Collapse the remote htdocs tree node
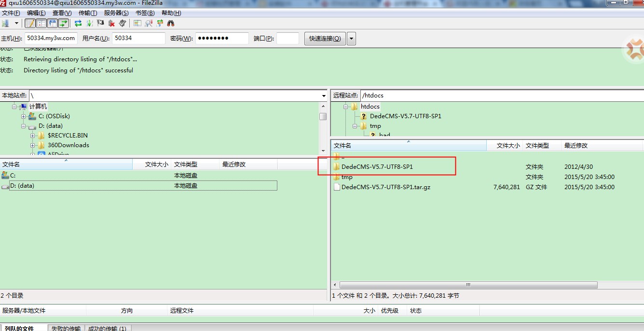644x331 pixels. [346, 107]
